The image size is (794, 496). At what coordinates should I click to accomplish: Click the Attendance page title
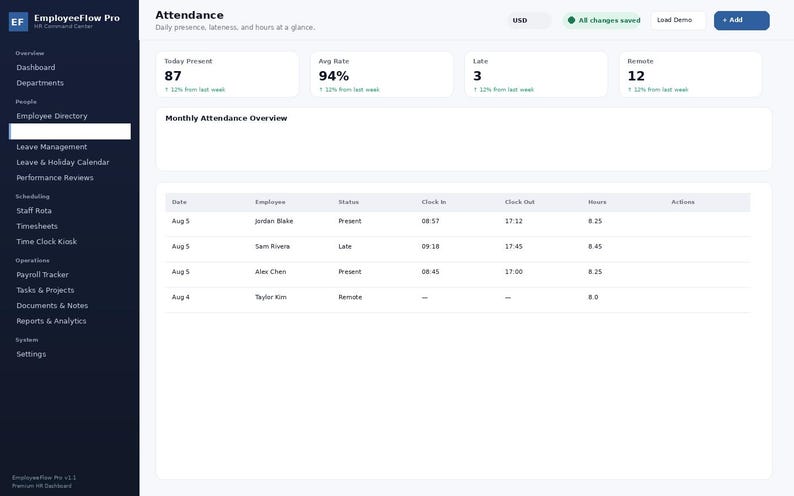(189, 15)
